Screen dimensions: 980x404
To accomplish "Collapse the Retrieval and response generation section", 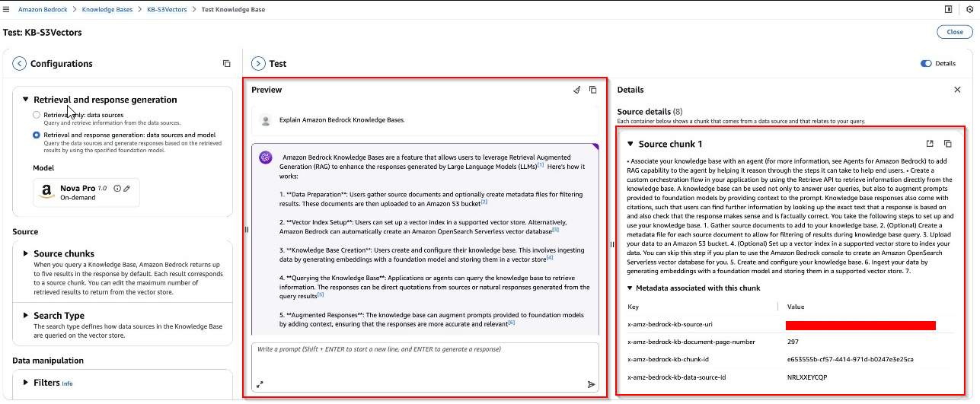I will point(25,100).
